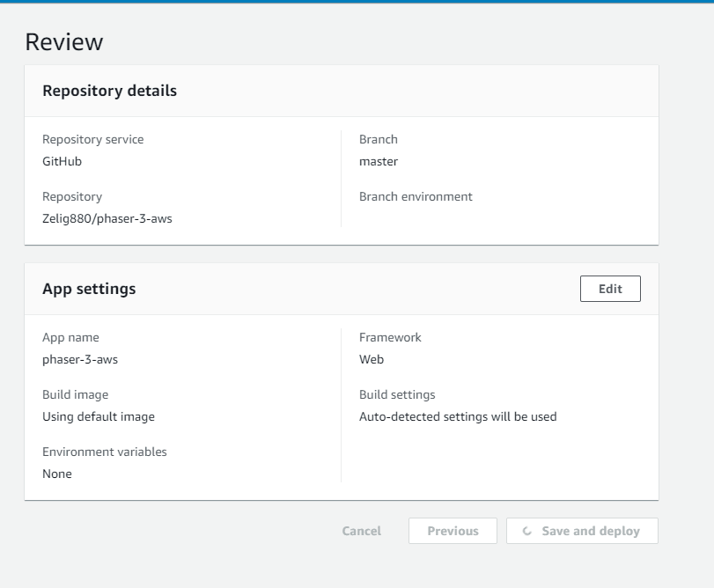Click the Environment variables label
Screen dimensions: 714x588
click(x=105, y=452)
